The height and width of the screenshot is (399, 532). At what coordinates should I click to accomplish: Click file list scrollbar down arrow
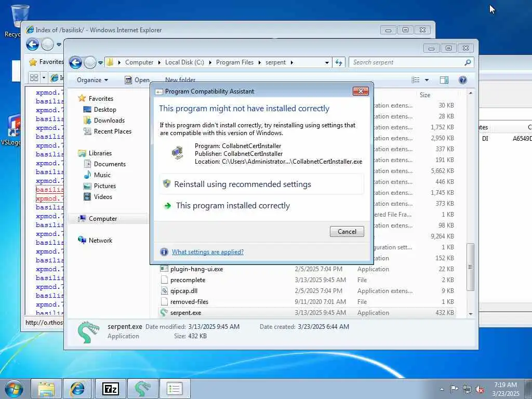click(x=471, y=314)
